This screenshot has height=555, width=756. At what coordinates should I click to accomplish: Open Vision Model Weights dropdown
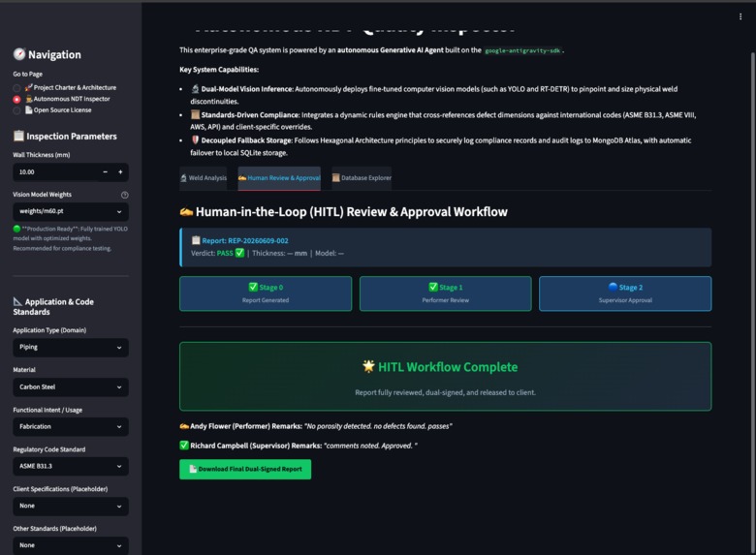point(71,211)
